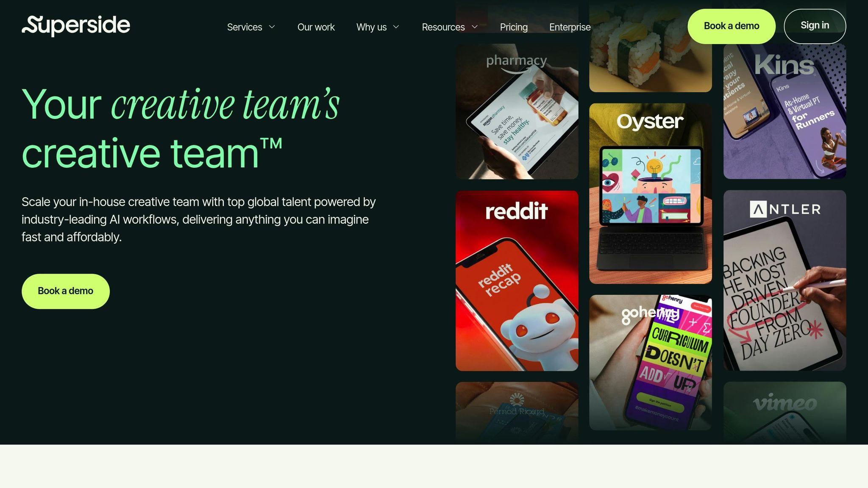Click Book a demo in the header
Image resolution: width=868 pixels, height=488 pixels.
pyautogui.click(x=732, y=26)
